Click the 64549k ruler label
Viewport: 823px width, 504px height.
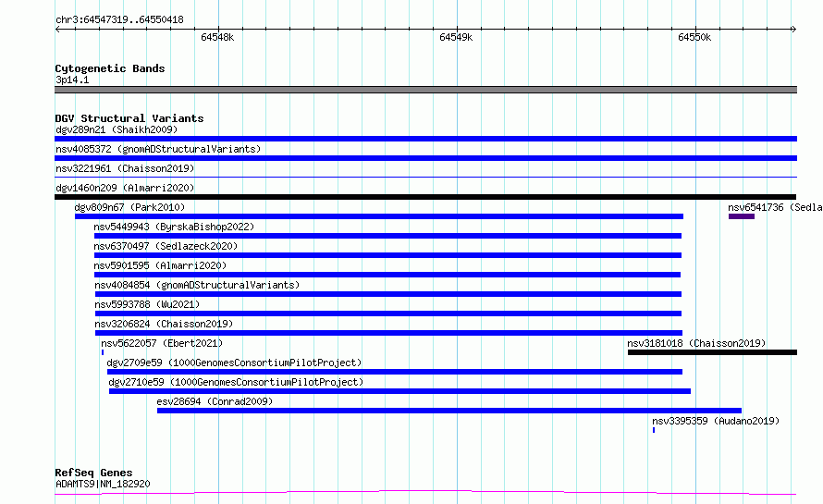tap(456, 37)
